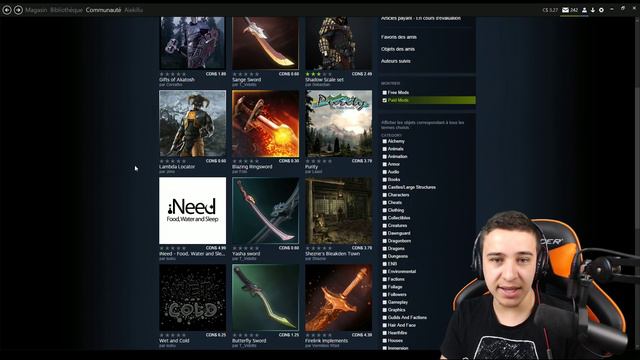
Task: Open the settings gear icon in the top bar
Action: click(601, 10)
